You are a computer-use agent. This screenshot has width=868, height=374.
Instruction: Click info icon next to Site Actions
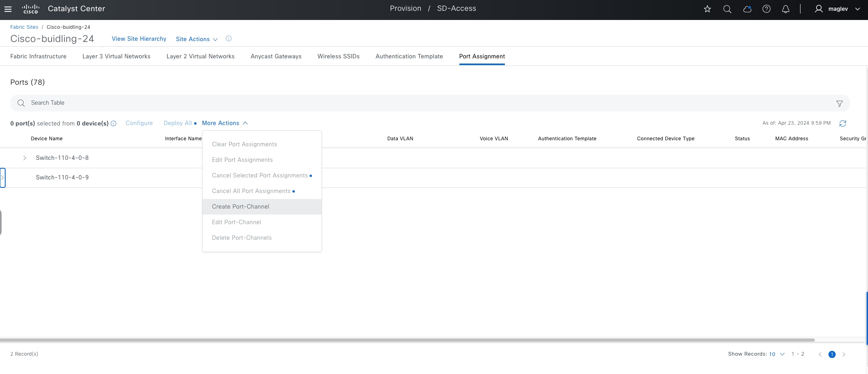point(228,39)
